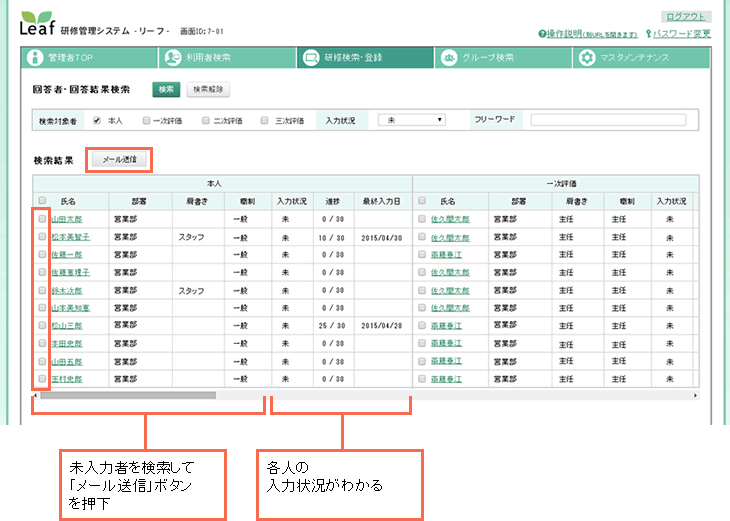Viewport: 730px width, 521px height.
Task: Open the 管理者TOP tab
Action: (x=89, y=58)
